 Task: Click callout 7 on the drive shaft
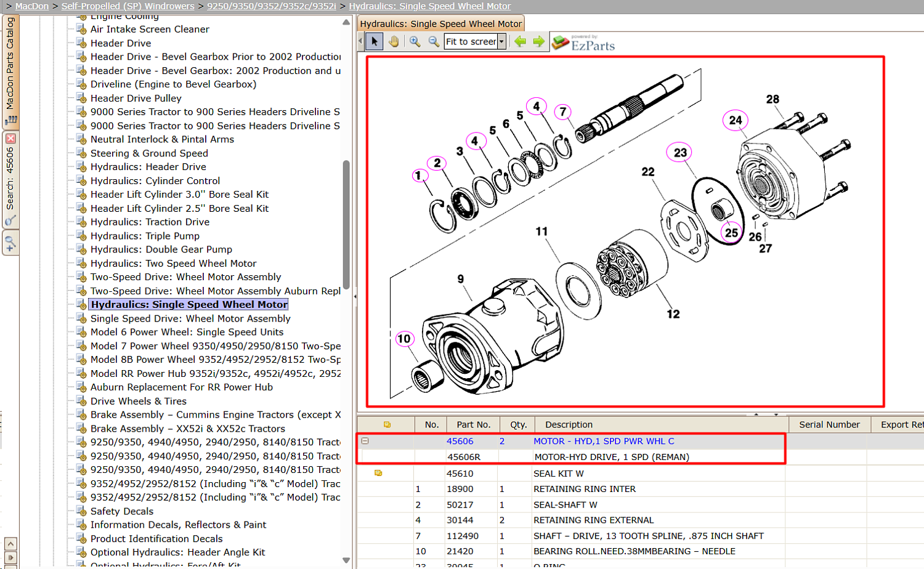[x=562, y=112]
